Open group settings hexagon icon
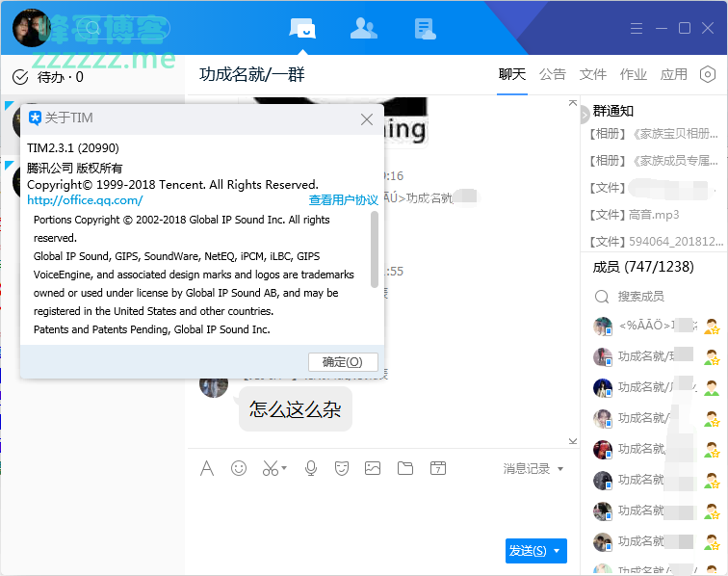This screenshot has height=576, width=728. click(708, 74)
